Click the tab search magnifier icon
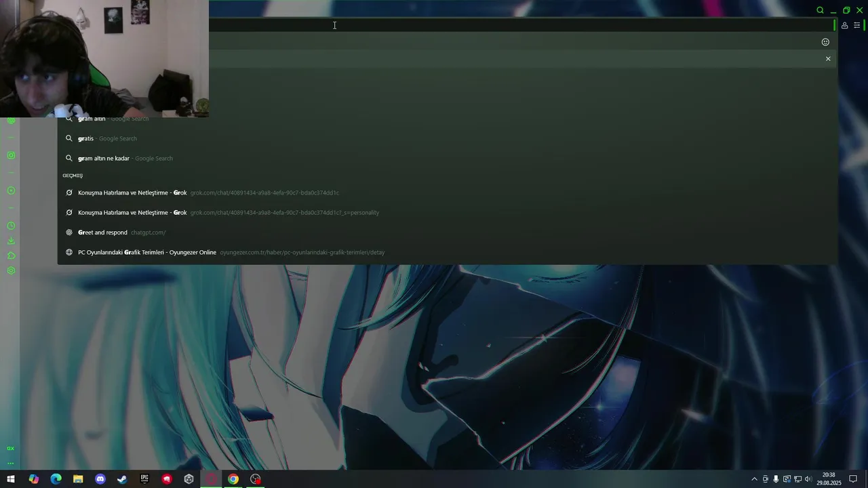The height and width of the screenshot is (488, 868). [820, 10]
